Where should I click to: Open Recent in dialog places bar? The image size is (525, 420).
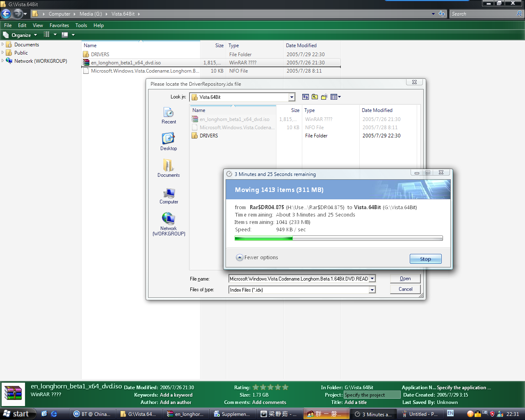click(169, 116)
